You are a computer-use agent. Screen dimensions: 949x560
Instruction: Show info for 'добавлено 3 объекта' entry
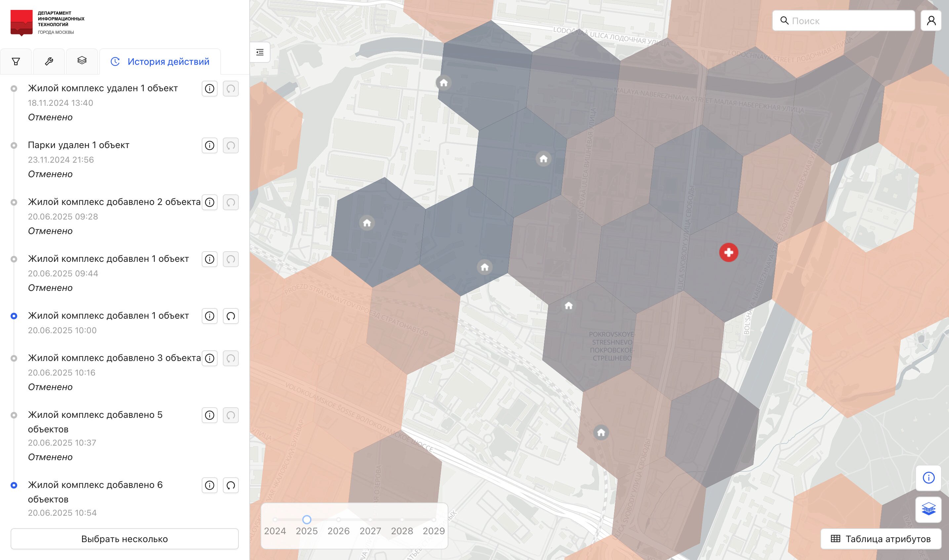click(x=209, y=358)
